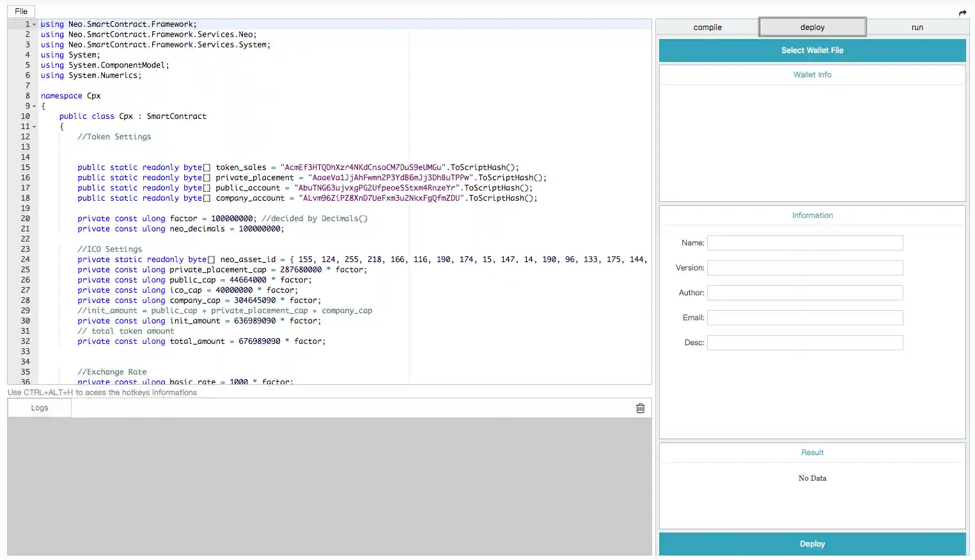Open the Logs tab

40,408
